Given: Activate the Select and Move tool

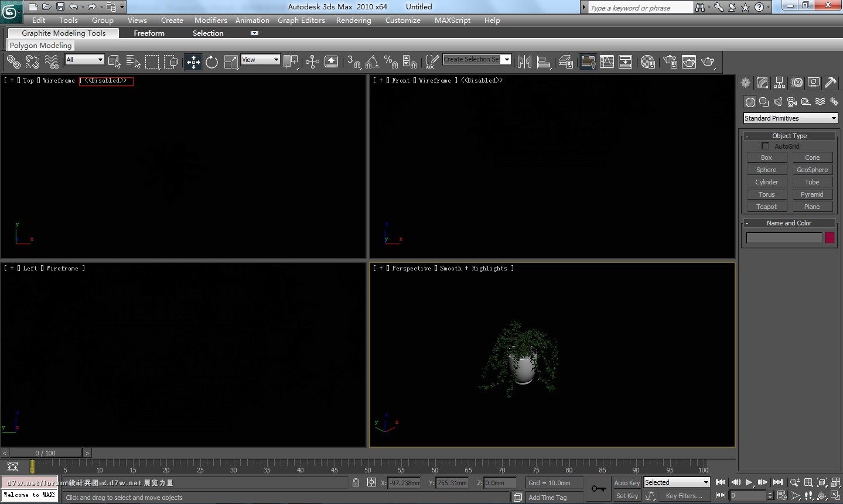Looking at the screenshot, I should pyautogui.click(x=193, y=61).
